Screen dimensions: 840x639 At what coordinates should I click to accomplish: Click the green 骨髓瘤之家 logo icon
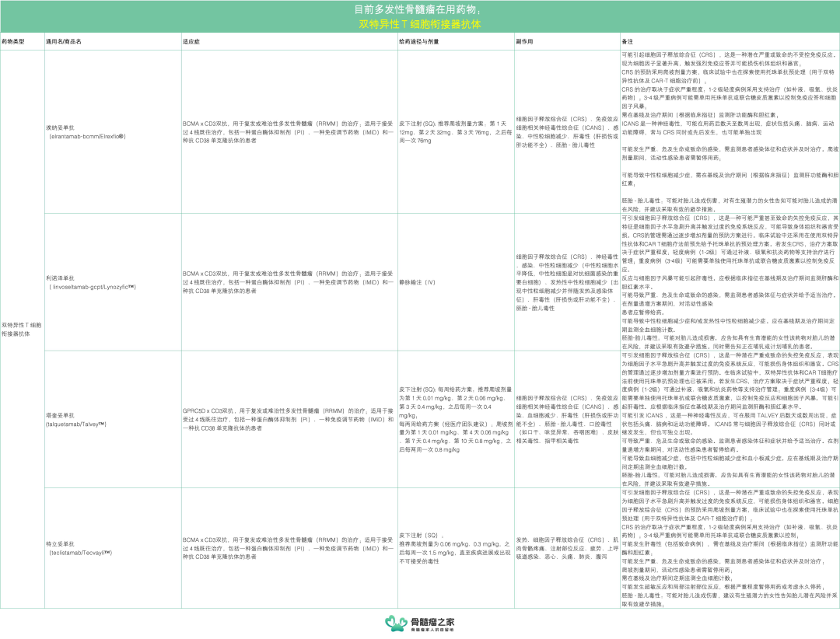tap(396, 623)
